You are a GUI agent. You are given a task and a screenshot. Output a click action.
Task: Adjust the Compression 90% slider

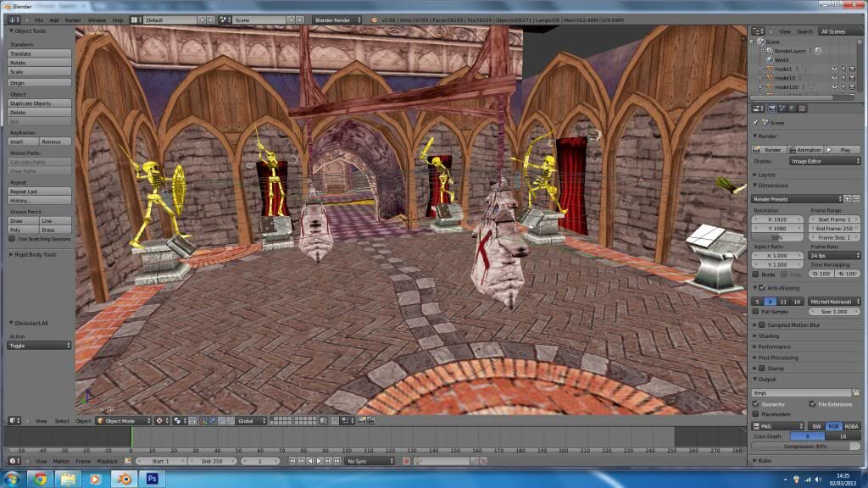tap(806, 446)
